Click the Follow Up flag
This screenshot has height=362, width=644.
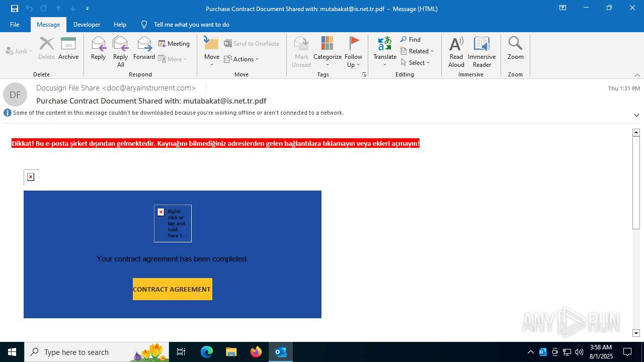pos(354,51)
